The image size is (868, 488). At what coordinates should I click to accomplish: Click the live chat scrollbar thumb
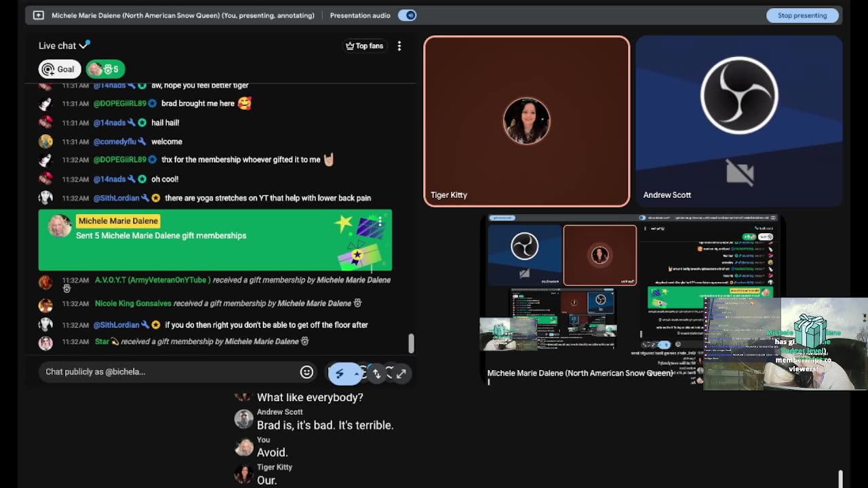(411, 343)
